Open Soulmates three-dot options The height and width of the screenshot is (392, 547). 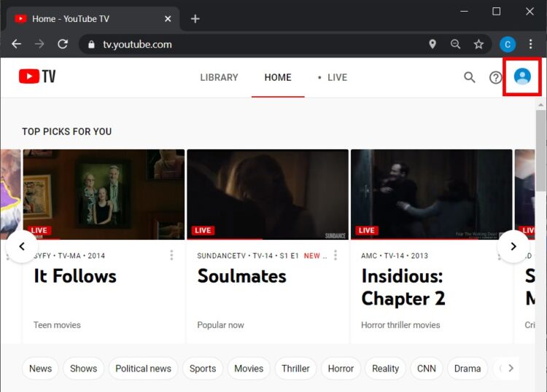coord(335,255)
